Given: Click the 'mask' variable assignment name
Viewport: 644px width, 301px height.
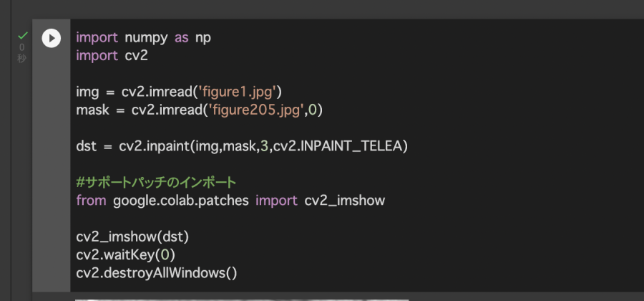Looking at the screenshot, I should (91, 110).
